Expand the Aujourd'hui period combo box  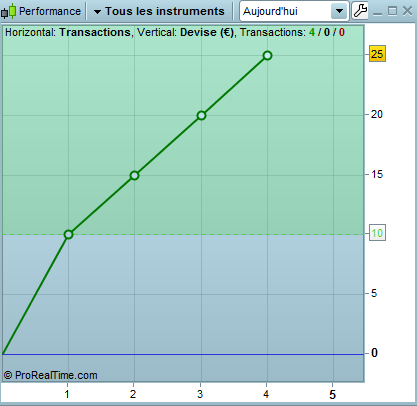[294, 11]
